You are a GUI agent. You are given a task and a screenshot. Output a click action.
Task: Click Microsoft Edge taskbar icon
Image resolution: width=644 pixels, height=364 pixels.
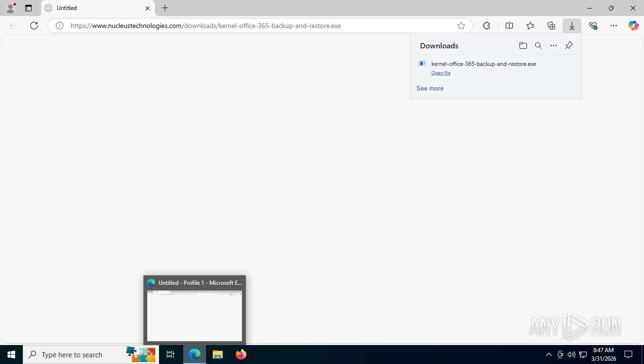(195, 355)
